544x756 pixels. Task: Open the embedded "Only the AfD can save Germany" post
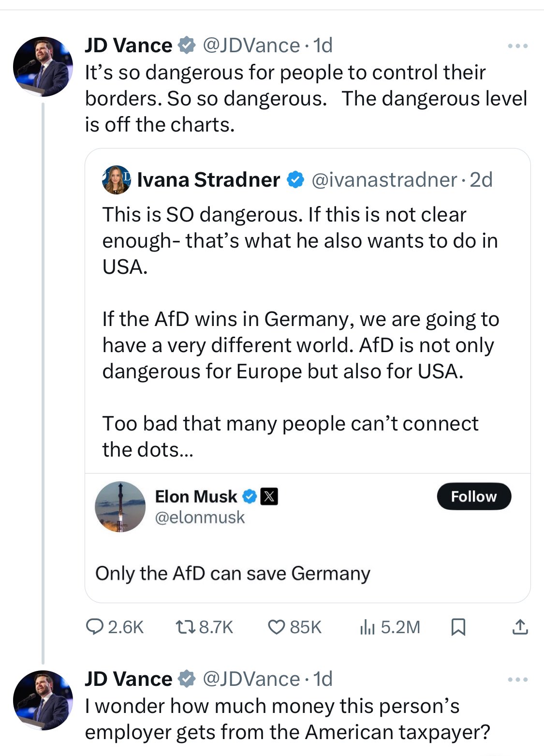click(233, 574)
